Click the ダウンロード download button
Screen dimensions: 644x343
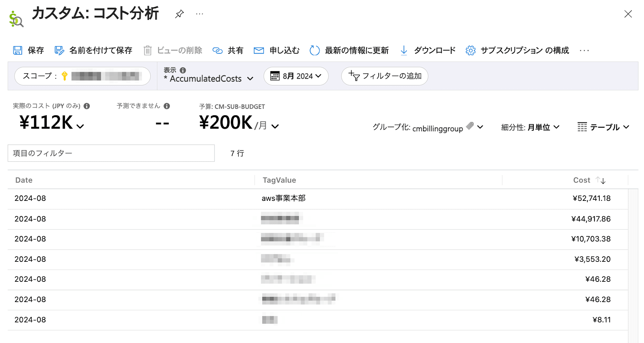point(428,50)
